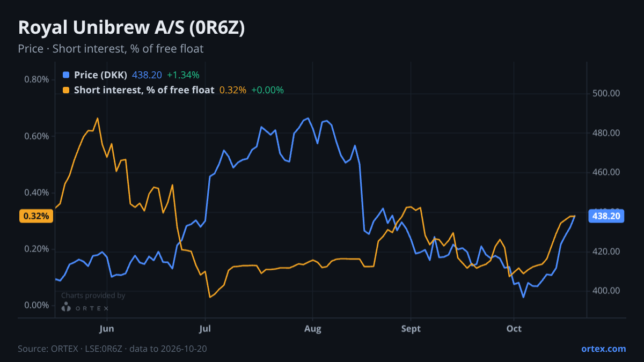The image size is (644, 362).
Task: Click the Sept x-axis label
Action: [411, 329]
